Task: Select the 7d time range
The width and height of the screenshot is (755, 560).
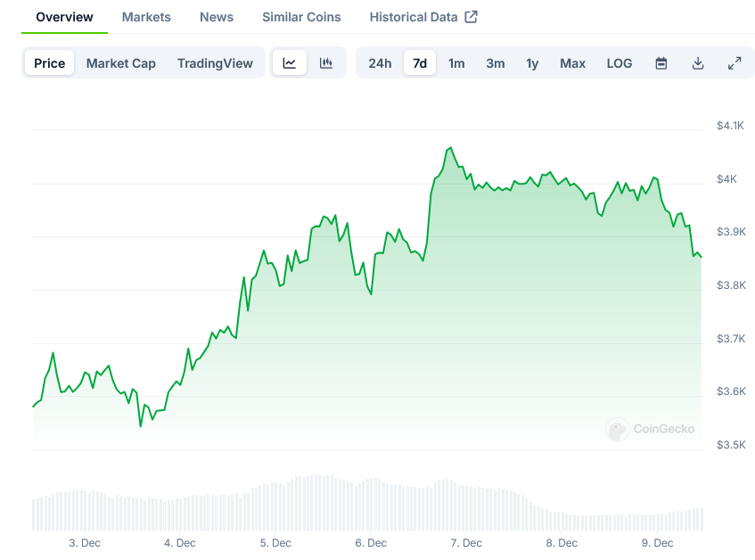Action: point(420,63)
